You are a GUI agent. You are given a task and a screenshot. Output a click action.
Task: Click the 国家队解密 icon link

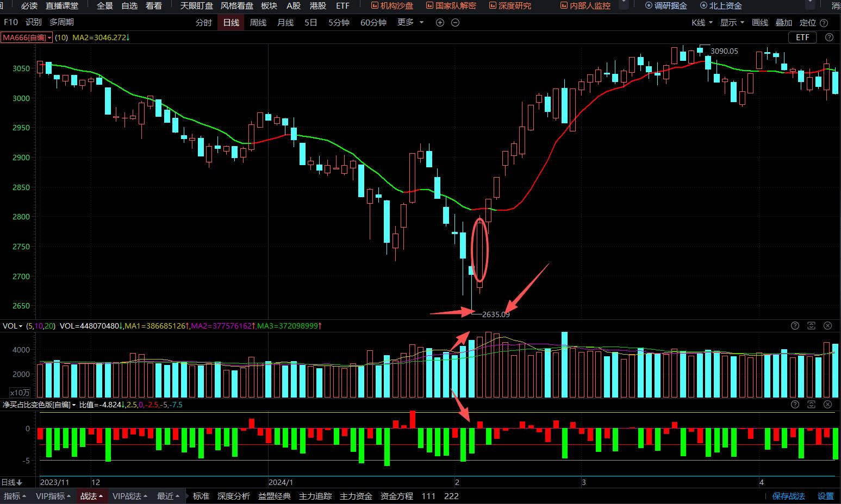[451, 5]
